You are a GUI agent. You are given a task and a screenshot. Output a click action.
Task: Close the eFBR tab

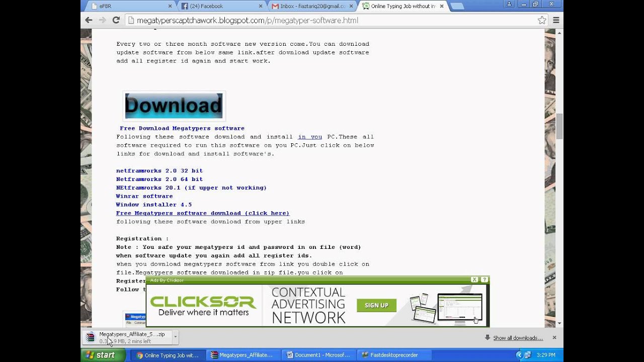(x=170, y=6)
